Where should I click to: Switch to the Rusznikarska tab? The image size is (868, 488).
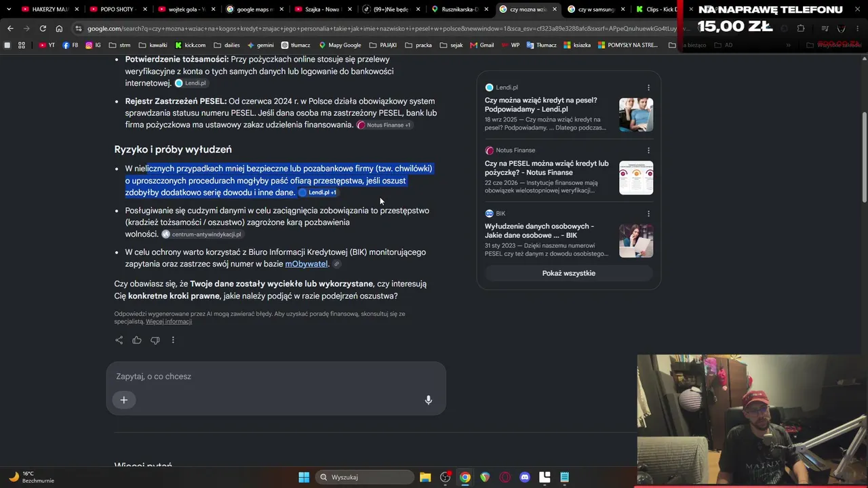coord(460,9)
